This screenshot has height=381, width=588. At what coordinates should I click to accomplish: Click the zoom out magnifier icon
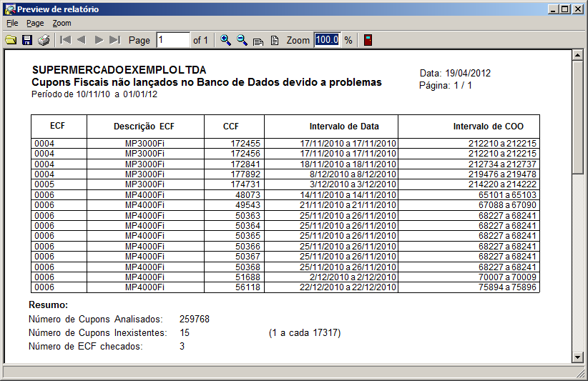pos(242,40)
